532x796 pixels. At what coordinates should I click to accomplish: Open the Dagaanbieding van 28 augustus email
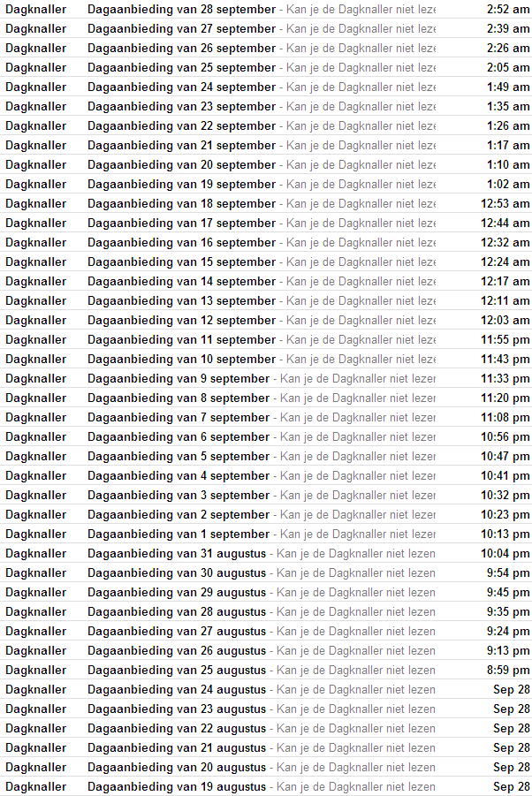(266, 611)
